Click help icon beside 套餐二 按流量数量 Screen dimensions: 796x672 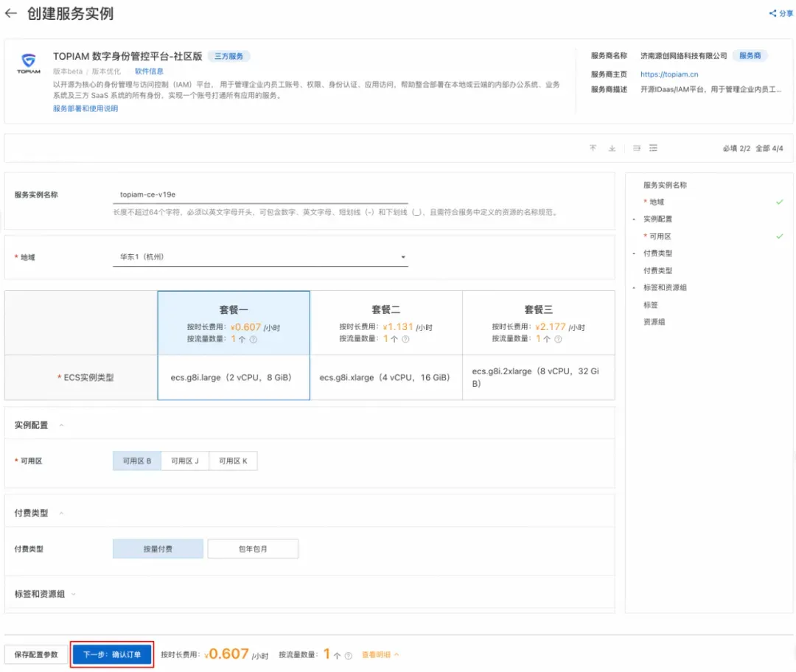tap(405, 339)
